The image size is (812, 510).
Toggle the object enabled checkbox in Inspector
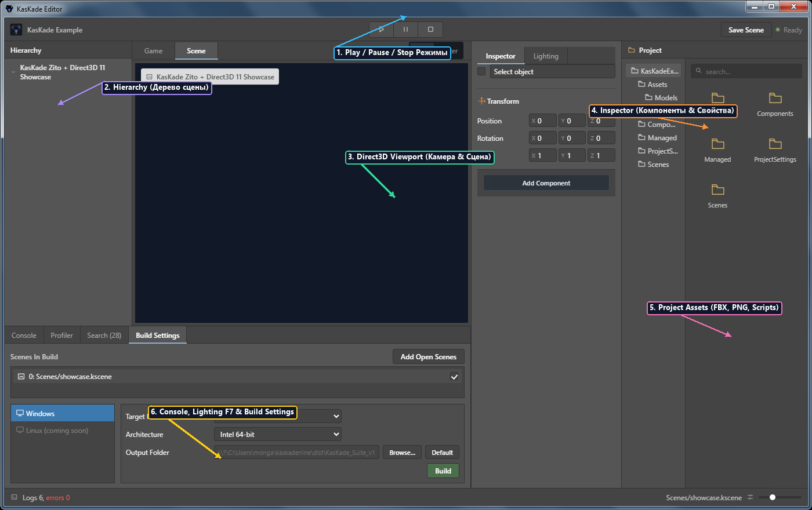click(481, 71)
